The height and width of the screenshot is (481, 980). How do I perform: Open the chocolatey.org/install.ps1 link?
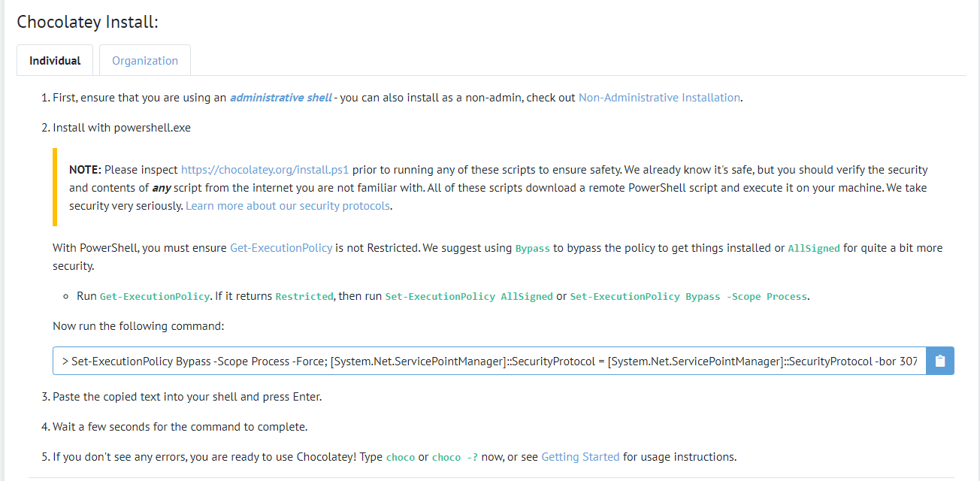[x=265, y=170]
